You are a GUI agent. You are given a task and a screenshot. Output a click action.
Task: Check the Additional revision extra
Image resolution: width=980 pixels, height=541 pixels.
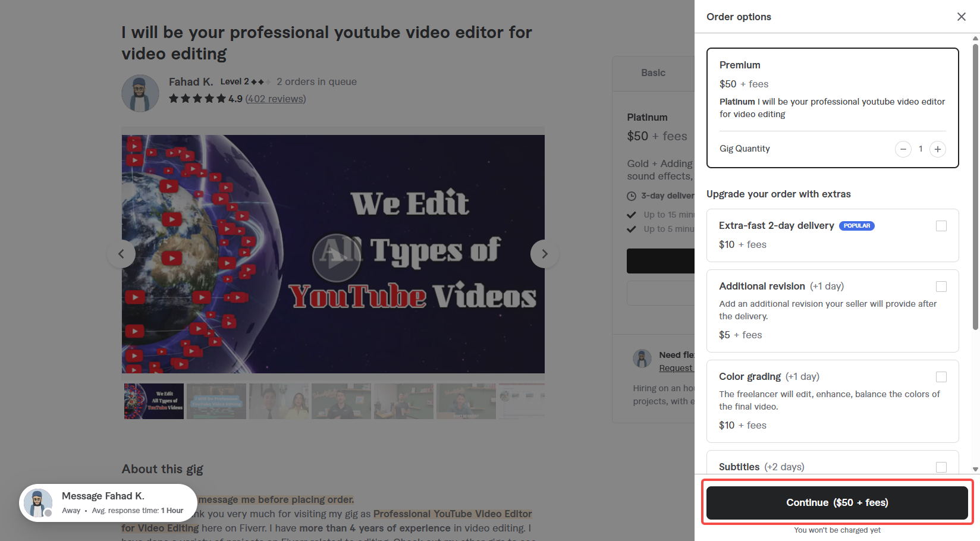point(941,287)
